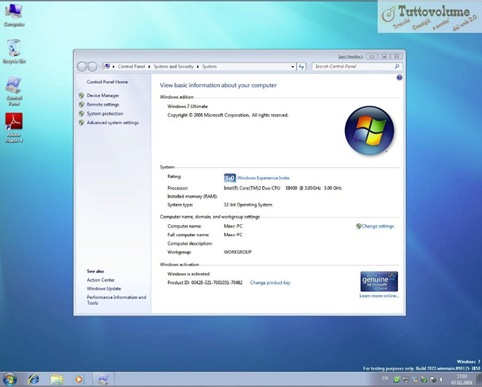Open the help question mark icon
Screen dimensions: 482x387
point(399,78)
